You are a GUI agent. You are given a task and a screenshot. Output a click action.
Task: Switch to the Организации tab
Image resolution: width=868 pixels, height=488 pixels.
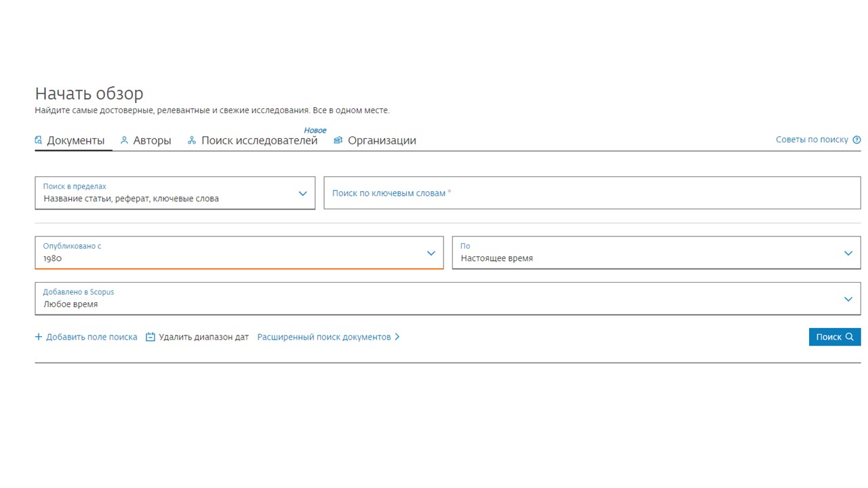coord(382,140)
